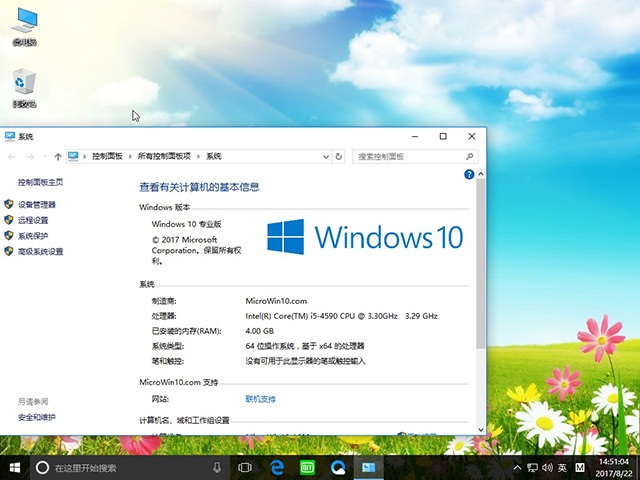Open address bar history dropdown

pos(326,157)
